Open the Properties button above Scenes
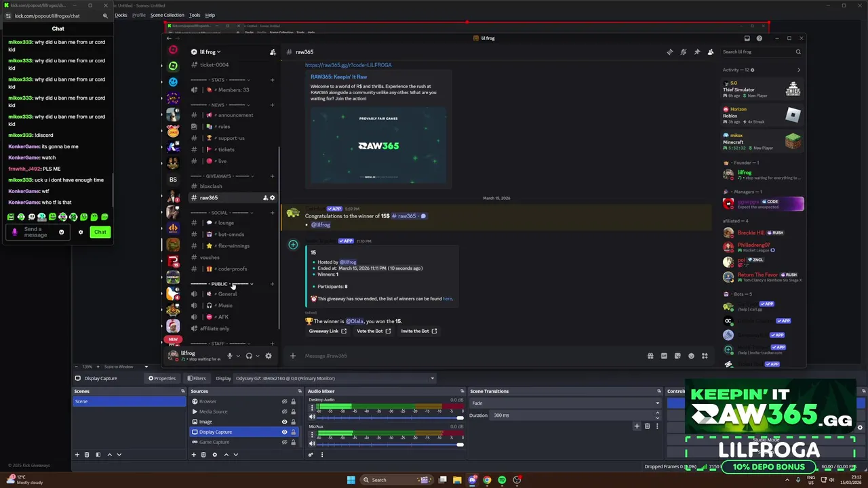The image size is (868, 488). pyautogui.click(x=162, y=378)
